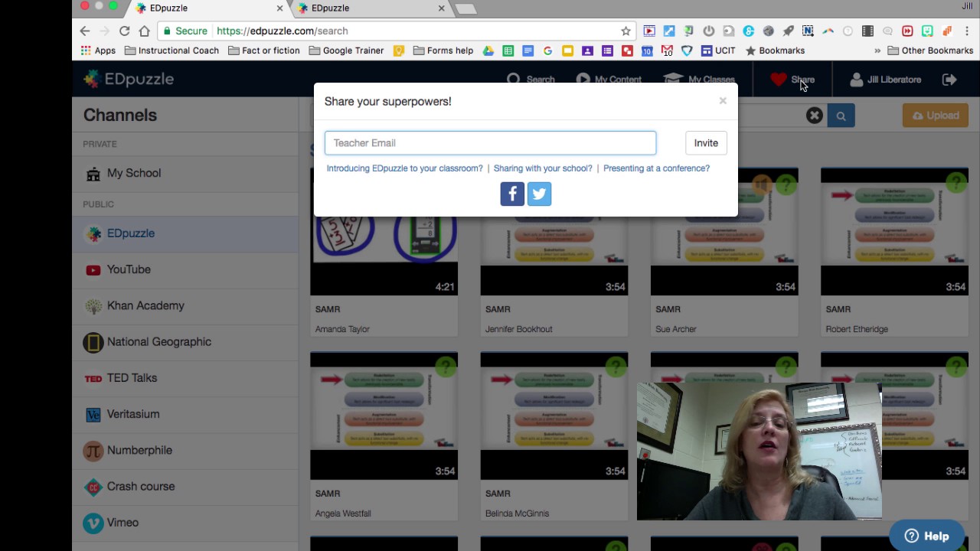980x551 pixels.
Task: Open Sharing with your school link
Action: [x=543, y=168]
